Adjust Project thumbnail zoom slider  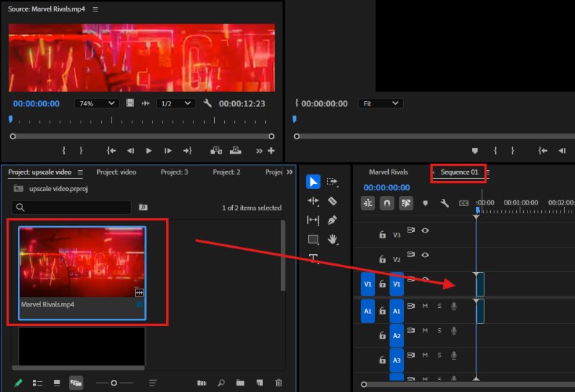coord(114,383)
